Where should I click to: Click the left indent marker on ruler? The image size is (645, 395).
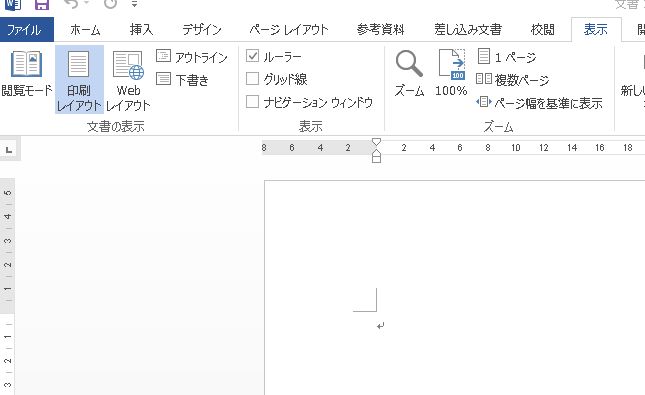pos(376,160)
